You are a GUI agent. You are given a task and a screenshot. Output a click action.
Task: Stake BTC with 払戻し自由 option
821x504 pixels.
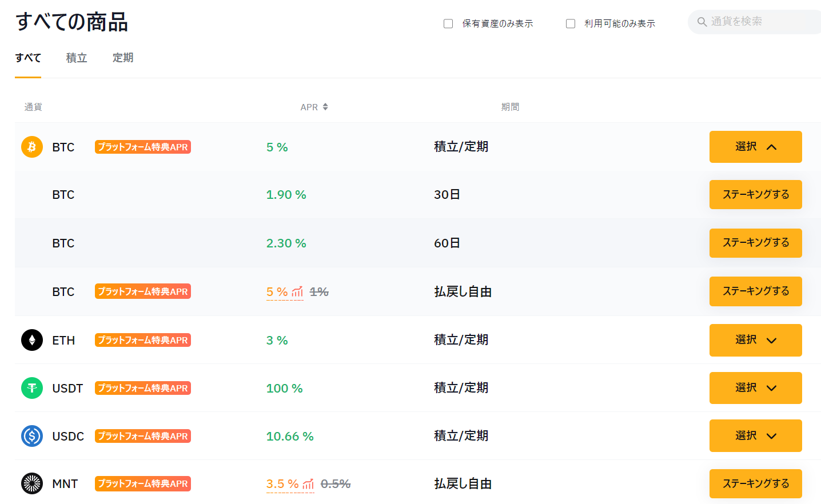pos(755,291)
